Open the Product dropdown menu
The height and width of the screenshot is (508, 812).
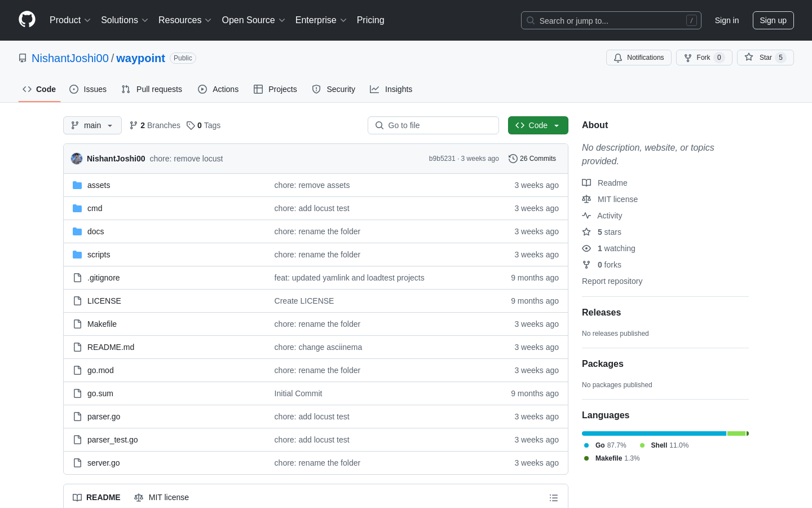pos(70,20)
